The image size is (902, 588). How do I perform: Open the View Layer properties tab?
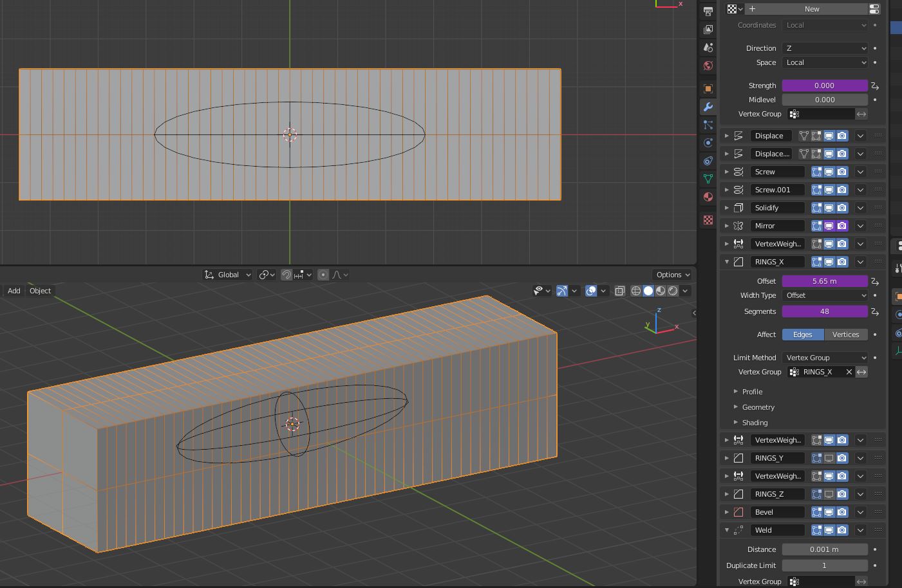708,30
